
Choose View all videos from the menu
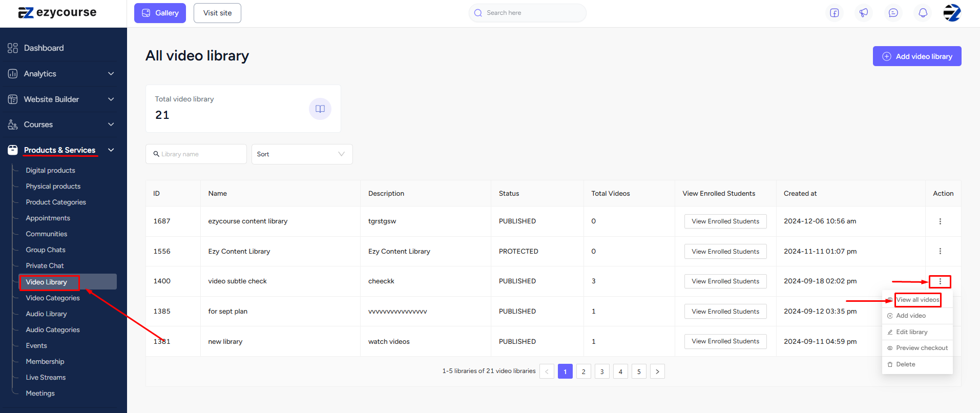[918, 300]
